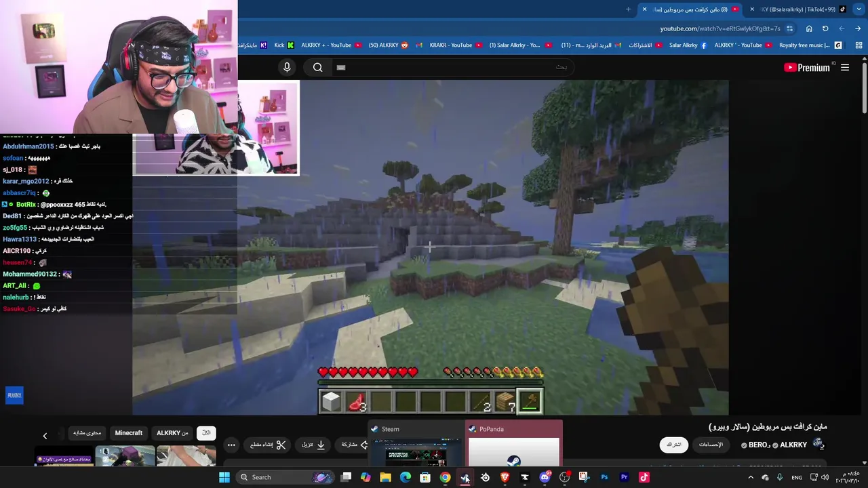This screenshot has height=488, width=868.
Task: Switch to the Minecraft YouTube video tab
Action: click(692, 9)
